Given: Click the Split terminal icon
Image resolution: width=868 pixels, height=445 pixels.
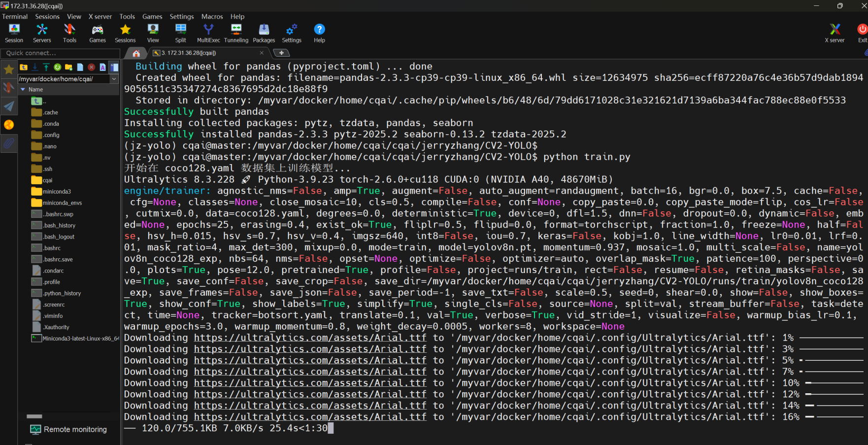Looking at the screenshot, I should point(181,33).
